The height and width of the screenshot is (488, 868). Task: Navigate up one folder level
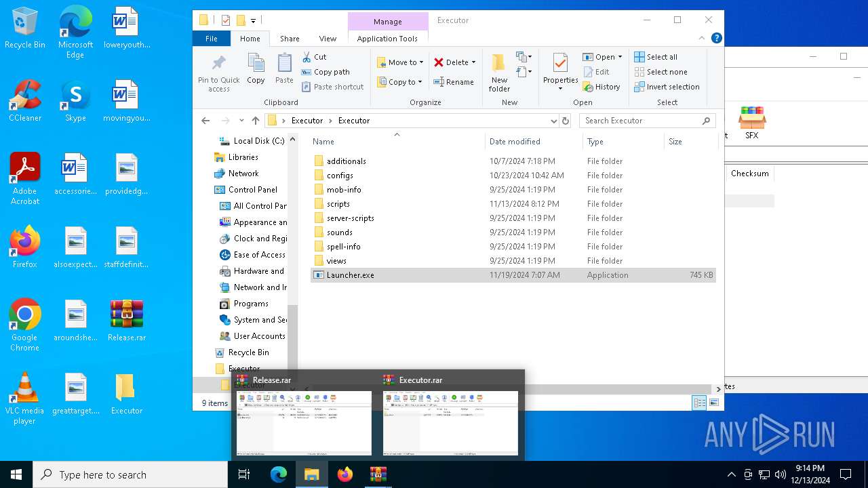tap(255, 121)
